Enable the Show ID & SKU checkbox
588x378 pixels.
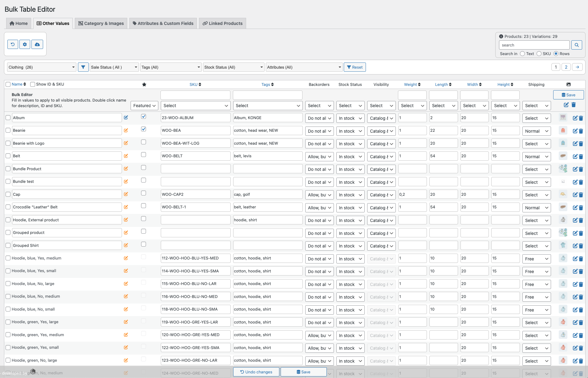point(32,84)
